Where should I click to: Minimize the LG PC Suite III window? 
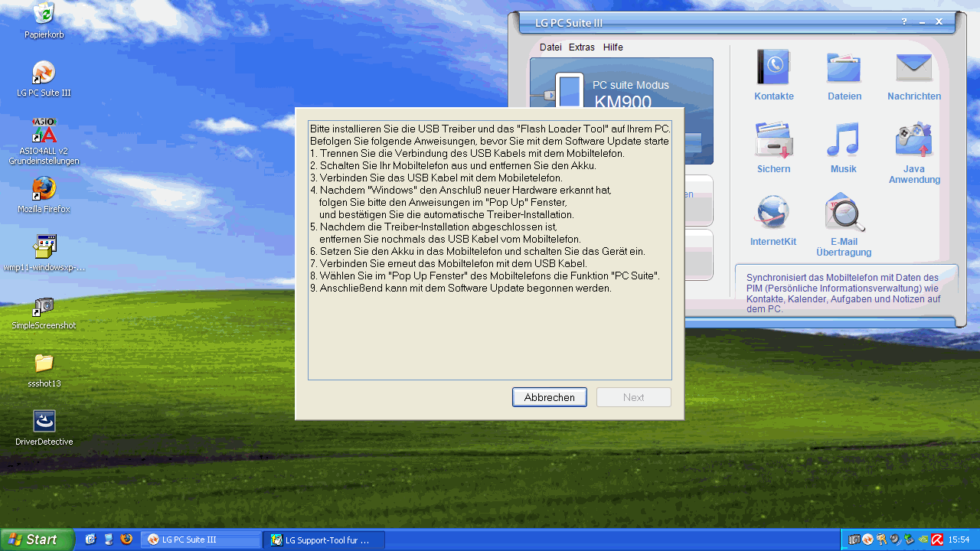[922, 22]
